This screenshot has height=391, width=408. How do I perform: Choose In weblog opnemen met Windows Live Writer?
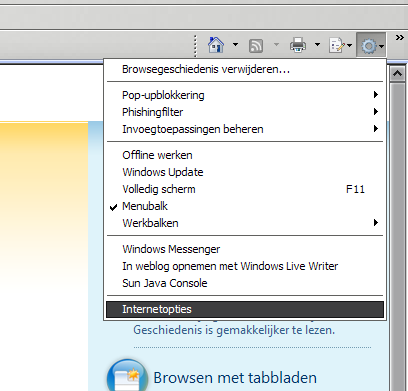tap(245, 266)
